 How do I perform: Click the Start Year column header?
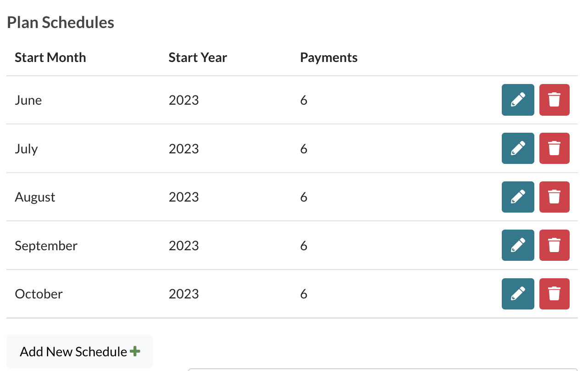[x=198, y=58]
